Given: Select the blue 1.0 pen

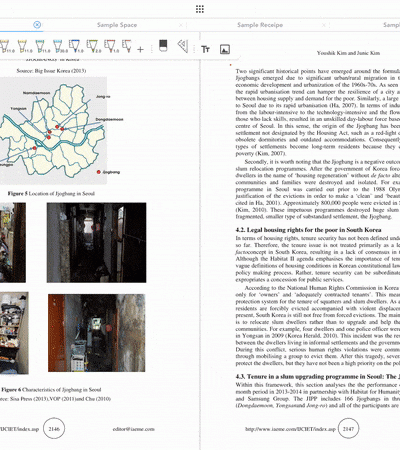Looking at the screenshot, I should tap(76, 46).
